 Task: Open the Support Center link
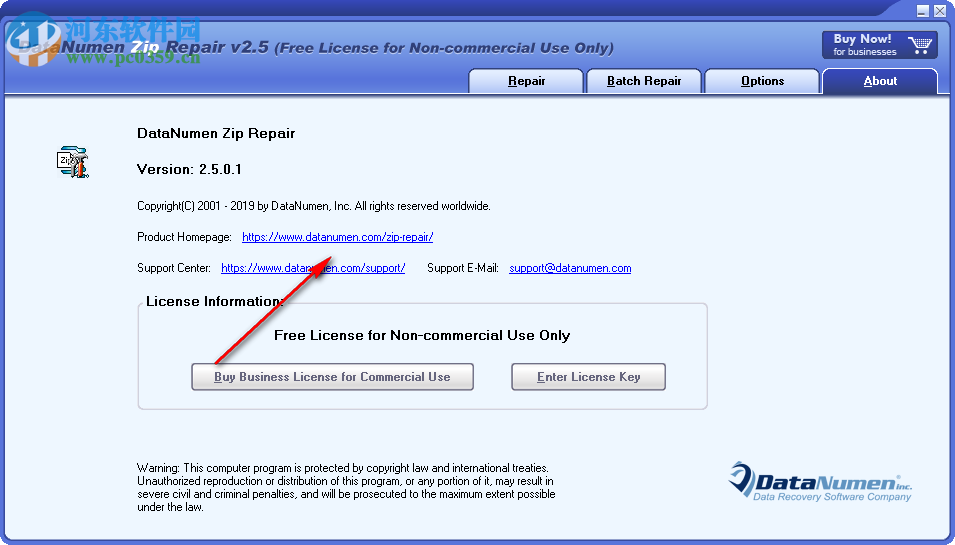(x=313, y=268)
